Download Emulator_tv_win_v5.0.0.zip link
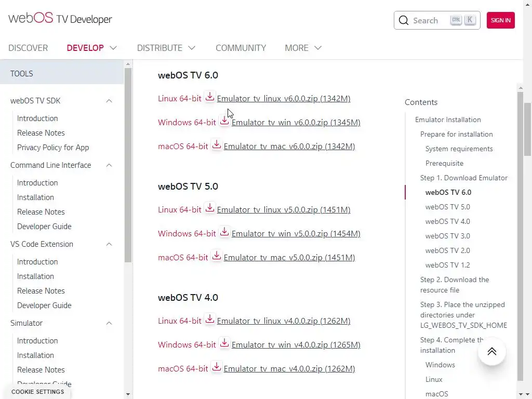Viewport: 532px width, 399px height. click(x=296, y=233)
